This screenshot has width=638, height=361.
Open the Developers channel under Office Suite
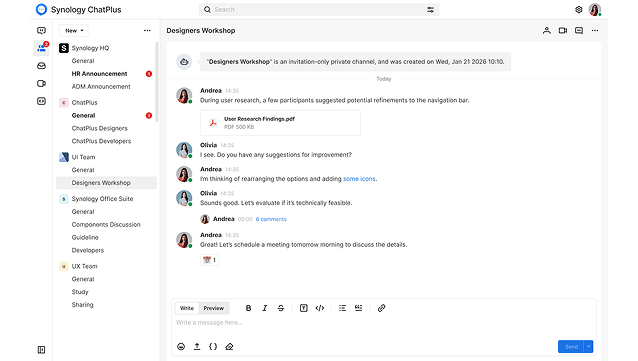pyautogui.click(x=88, y=250)
